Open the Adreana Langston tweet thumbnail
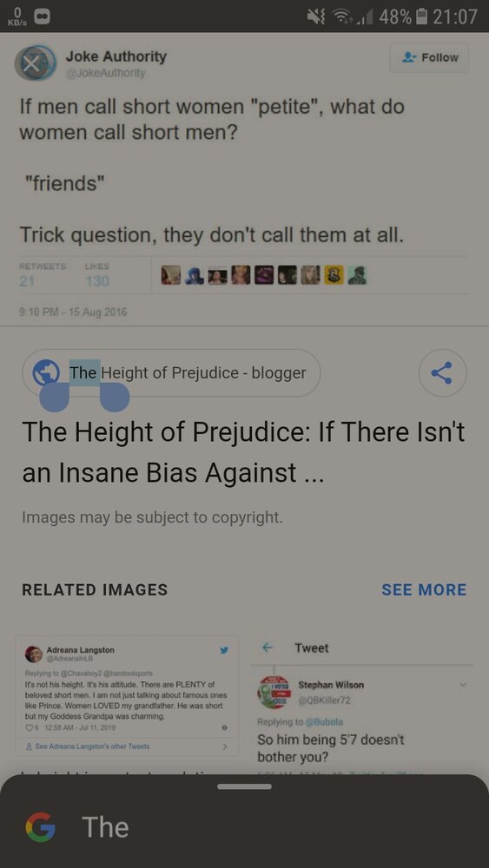 coord(128,696)
